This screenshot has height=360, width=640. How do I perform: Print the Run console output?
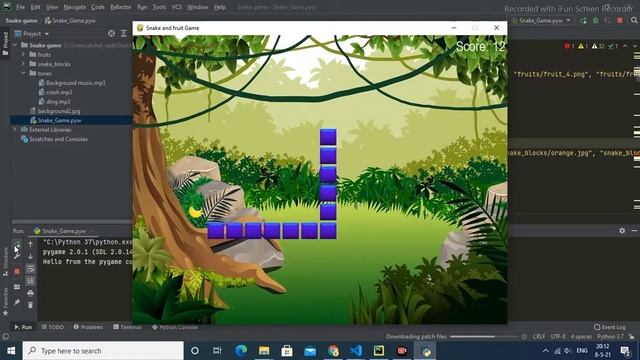pos(30,293)
